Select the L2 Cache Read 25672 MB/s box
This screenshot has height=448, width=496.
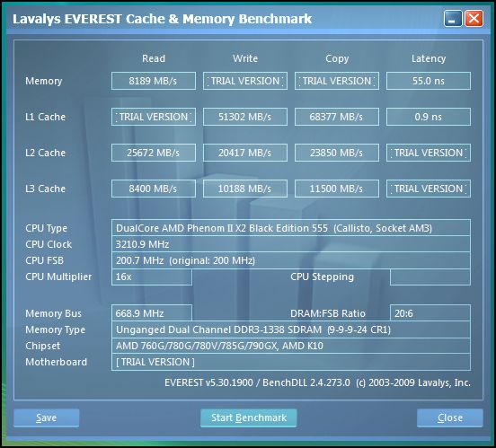pyautogui.click(x=154, y=153)
